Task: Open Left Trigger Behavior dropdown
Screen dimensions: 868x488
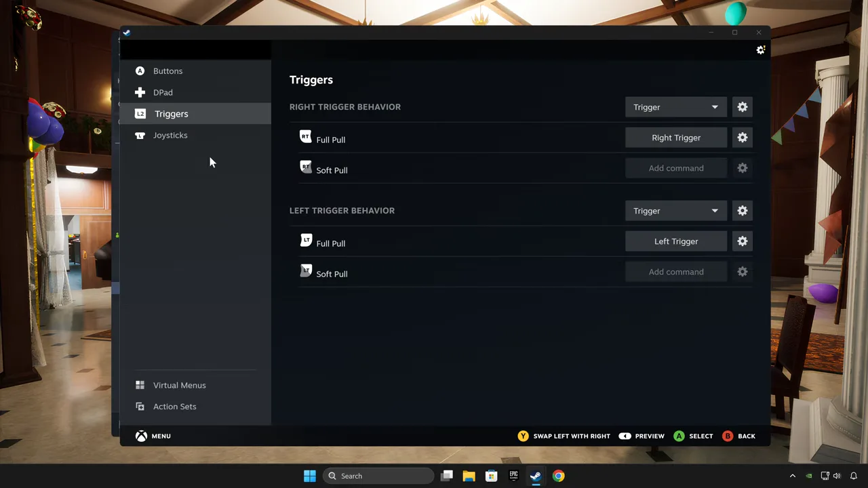Action: pos(675,211)
